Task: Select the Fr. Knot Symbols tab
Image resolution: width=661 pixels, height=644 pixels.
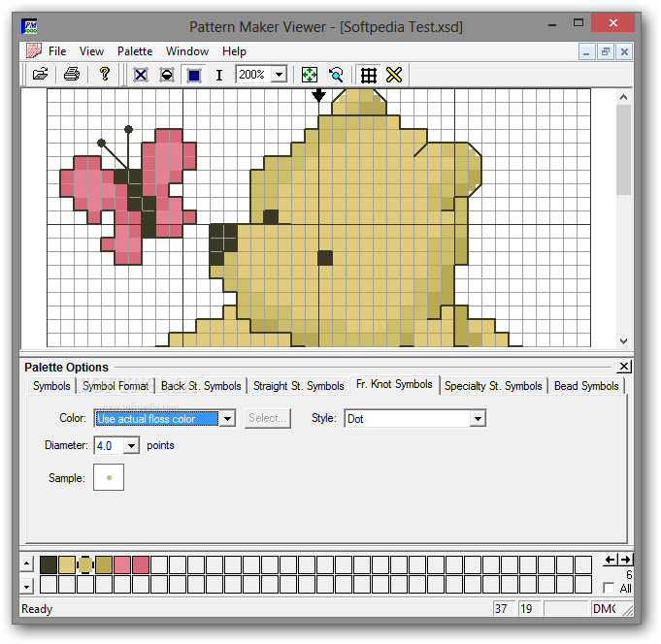Action: [394, 384]
